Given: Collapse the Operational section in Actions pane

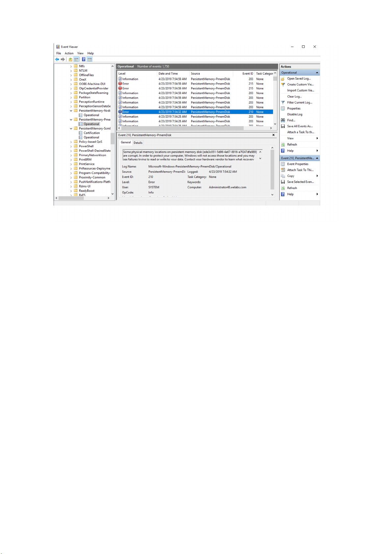Looking at the screenshot, I should click(317, 73).
